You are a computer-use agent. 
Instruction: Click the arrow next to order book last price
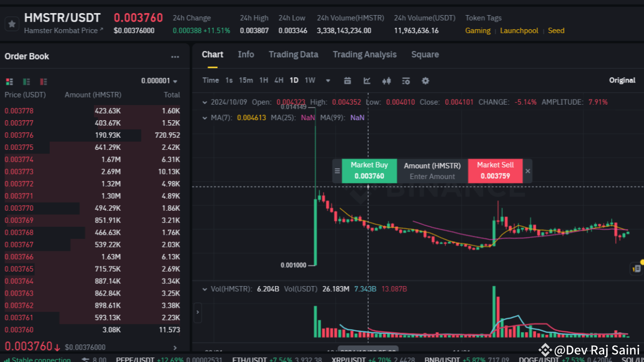pyautogui.click(x=175, y=347)
